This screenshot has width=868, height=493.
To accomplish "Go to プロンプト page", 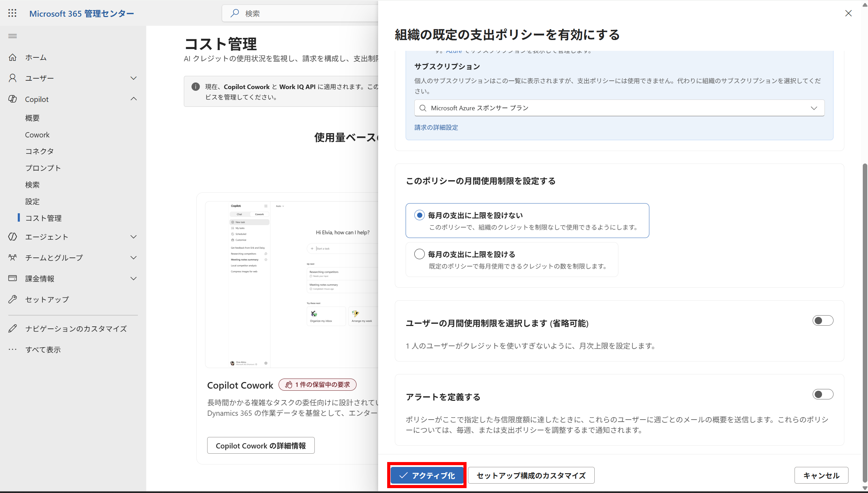I will (43, 168).
